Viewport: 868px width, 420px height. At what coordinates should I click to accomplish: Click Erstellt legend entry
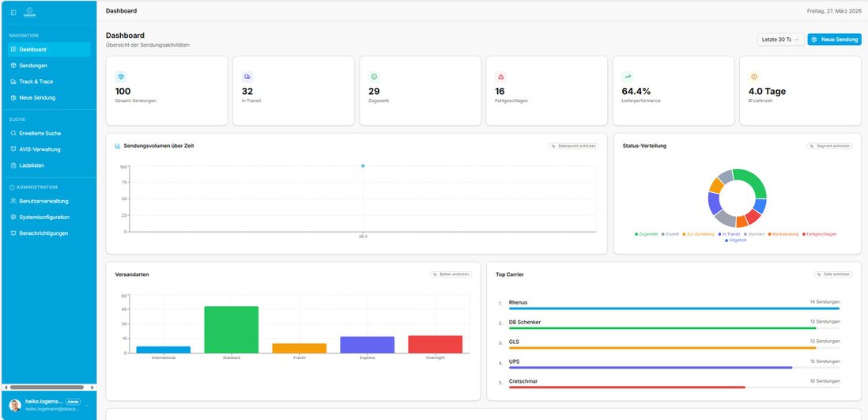pos(670,234)
